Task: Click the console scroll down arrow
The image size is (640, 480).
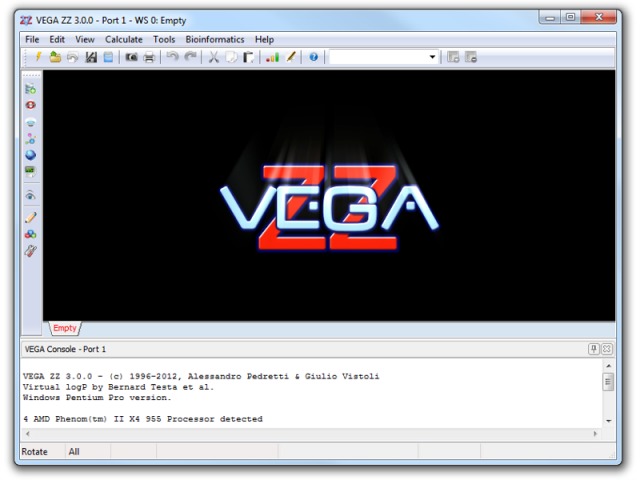Action: coord(608,421)
